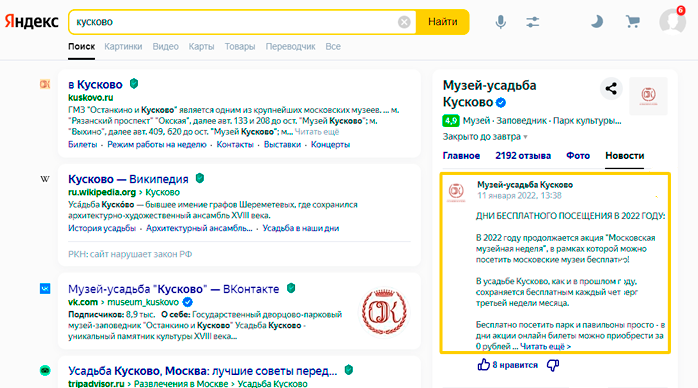Toggle dark theme moon icon
This screenshot has height=388, width=698.
click(597, 21)
